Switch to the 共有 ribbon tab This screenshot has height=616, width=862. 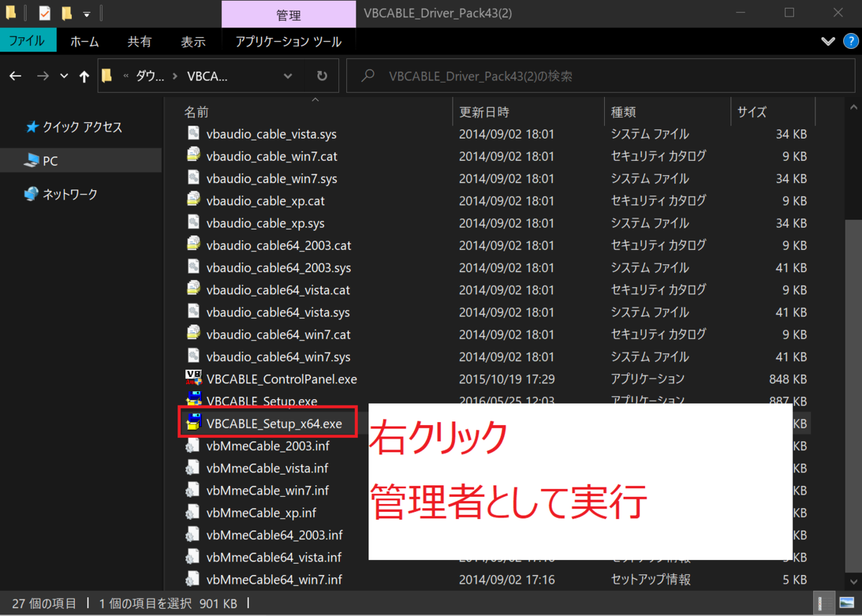pos(139,42)
